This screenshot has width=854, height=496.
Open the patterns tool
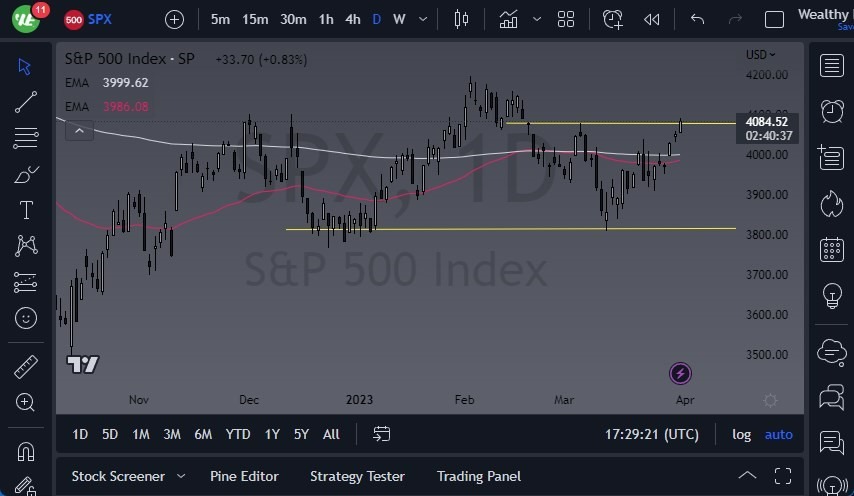point(26,246)
